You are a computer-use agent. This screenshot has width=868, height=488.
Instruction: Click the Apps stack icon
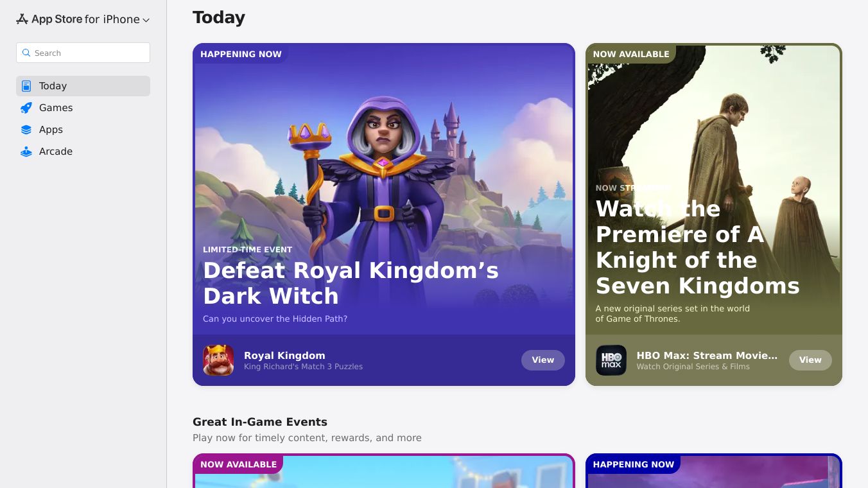click(26, 130)
